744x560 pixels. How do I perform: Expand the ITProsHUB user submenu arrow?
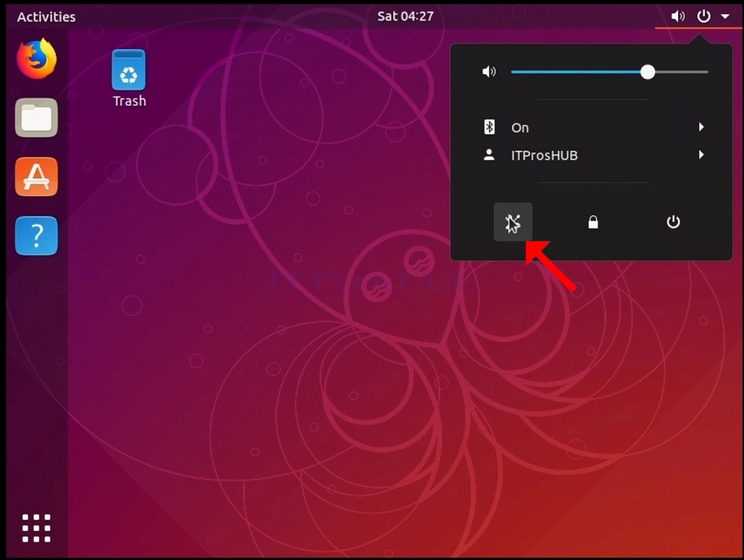point(700,155)
